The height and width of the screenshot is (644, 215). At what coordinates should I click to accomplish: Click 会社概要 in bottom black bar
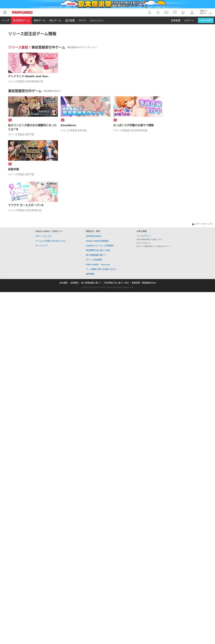pos(63,283)
